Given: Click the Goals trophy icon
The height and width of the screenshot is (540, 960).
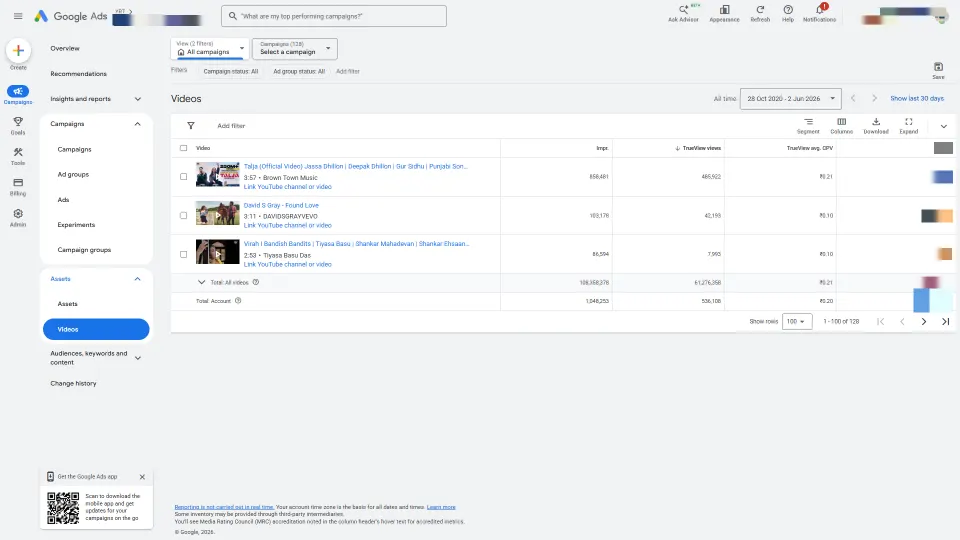Looking at the screenshot, I should coord(18,121).
